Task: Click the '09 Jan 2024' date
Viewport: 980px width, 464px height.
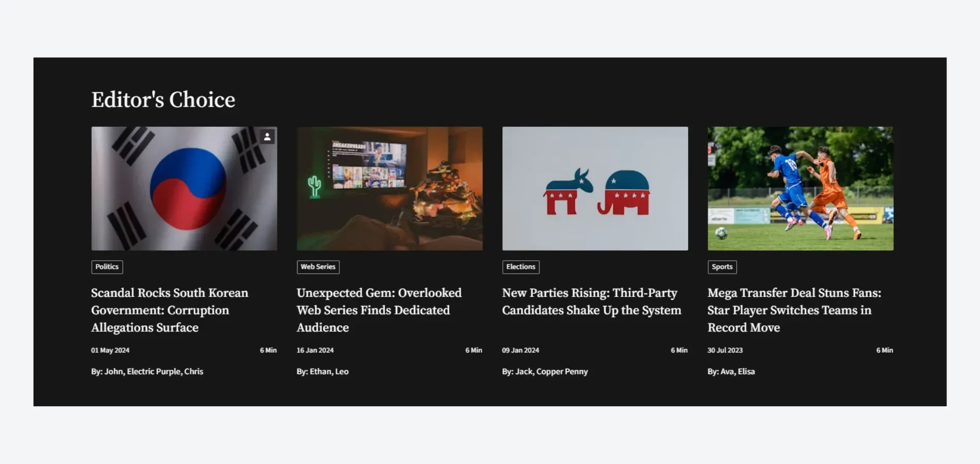Action: [520, 351]
